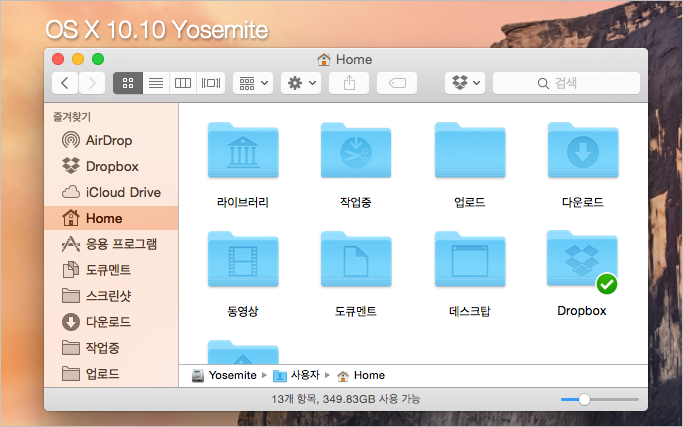This screenshot has width=683, height=427.
Task: Click Home in the path bar
Action: pyautogui.click(x=362, y=375)
